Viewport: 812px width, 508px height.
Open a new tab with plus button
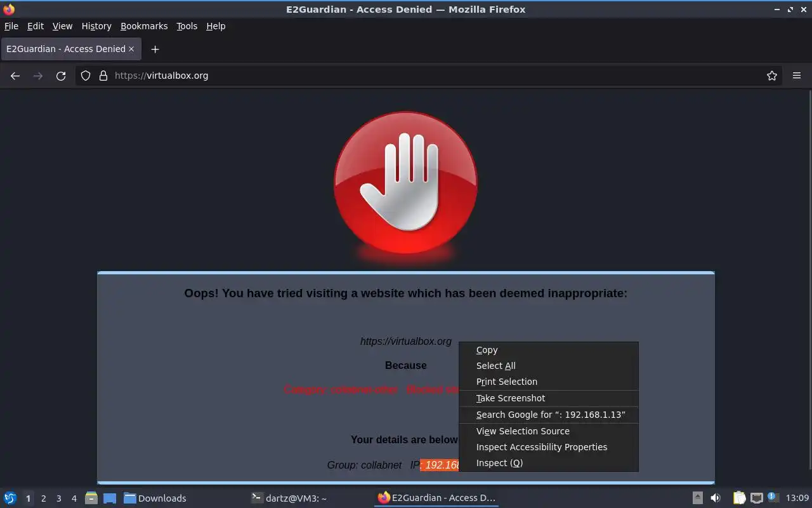[x=155, y=49]
